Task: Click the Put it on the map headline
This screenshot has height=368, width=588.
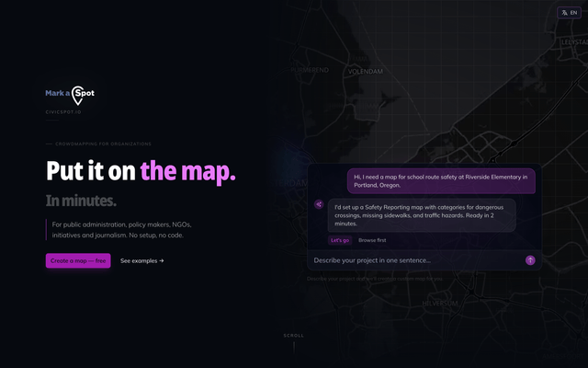Action: (x=141, y=171)
